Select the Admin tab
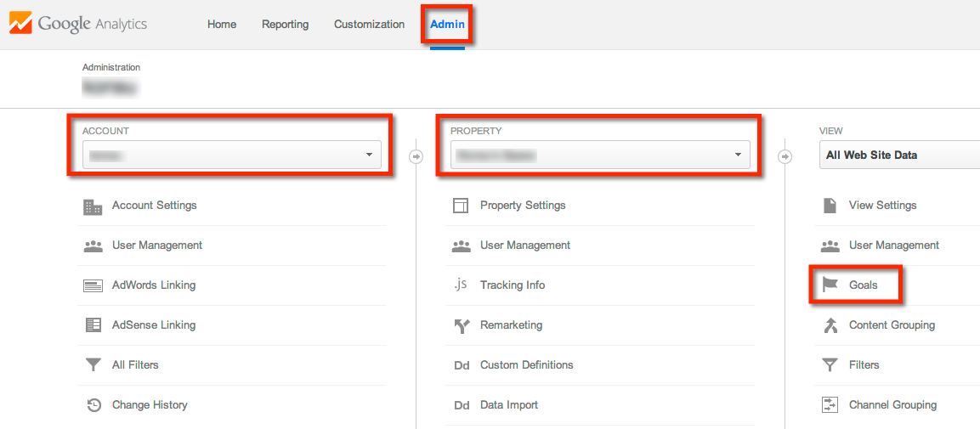The width and height of the screenshot is (980, 429). (447, 25)
